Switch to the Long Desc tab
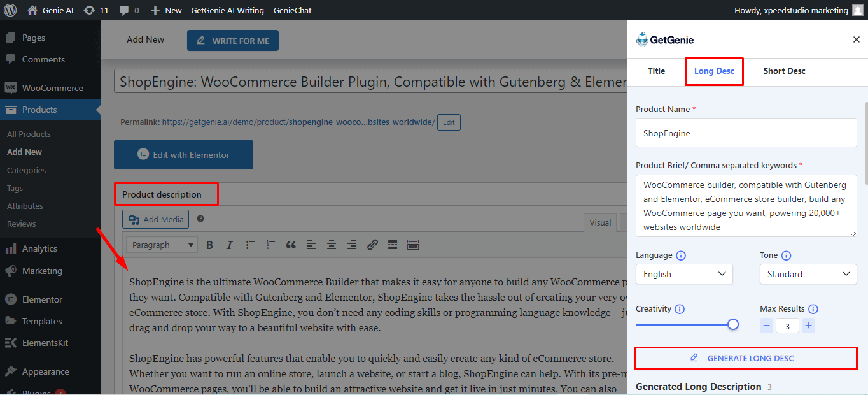The height and width of the screenshot is (395, 868). point(714,71)
